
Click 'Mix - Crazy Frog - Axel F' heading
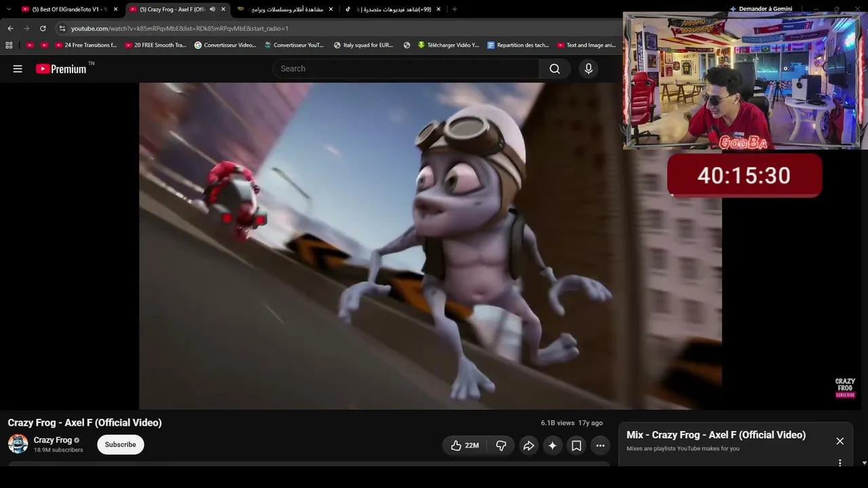(x=716, y=435)
